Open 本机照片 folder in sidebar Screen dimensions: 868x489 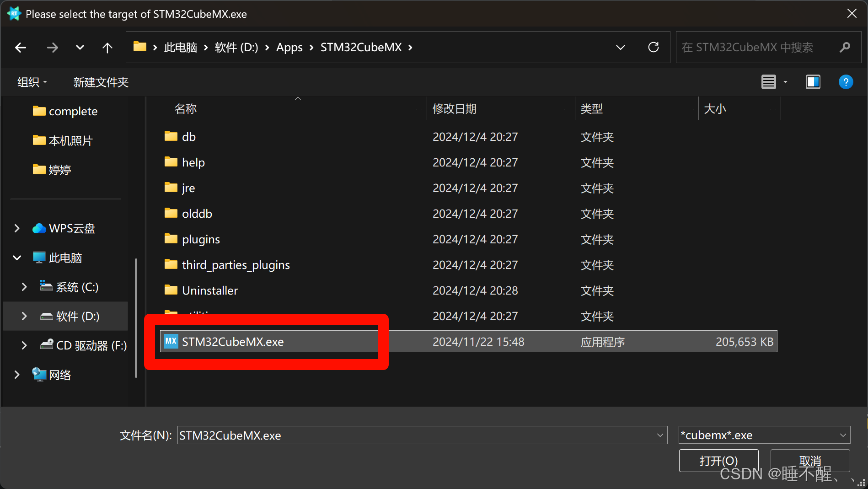click(63, 140)
